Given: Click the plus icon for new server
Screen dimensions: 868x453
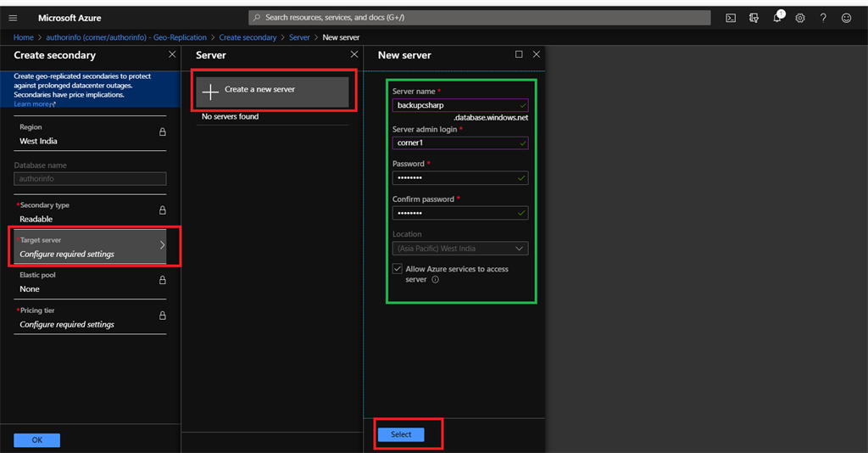Looking at the screenshot, I should click(x=210, y=92).
